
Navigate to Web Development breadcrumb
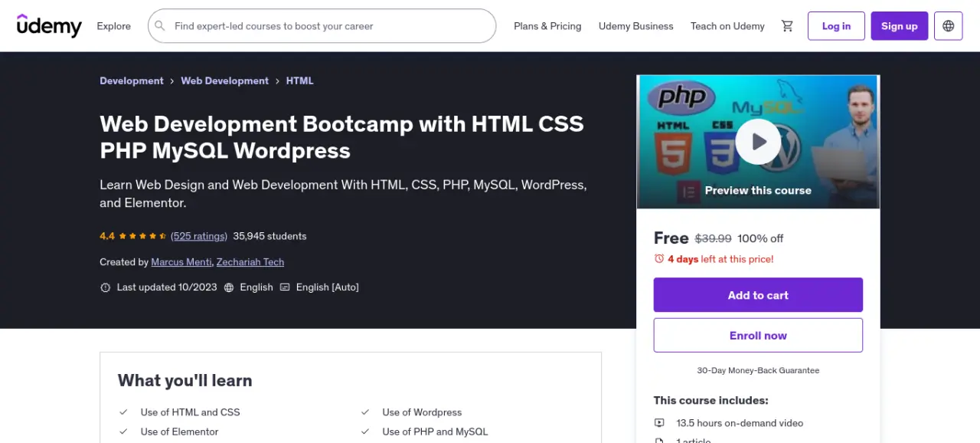coord(224,80)
